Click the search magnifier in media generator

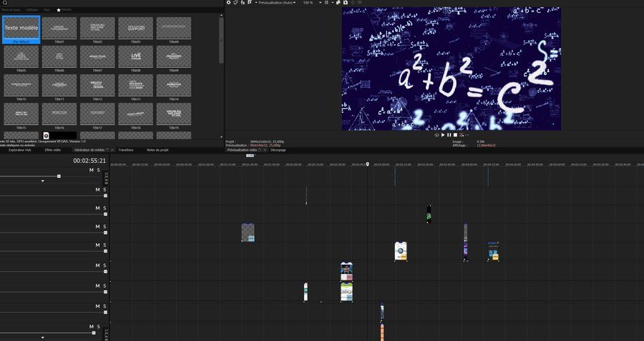(4, 3)
